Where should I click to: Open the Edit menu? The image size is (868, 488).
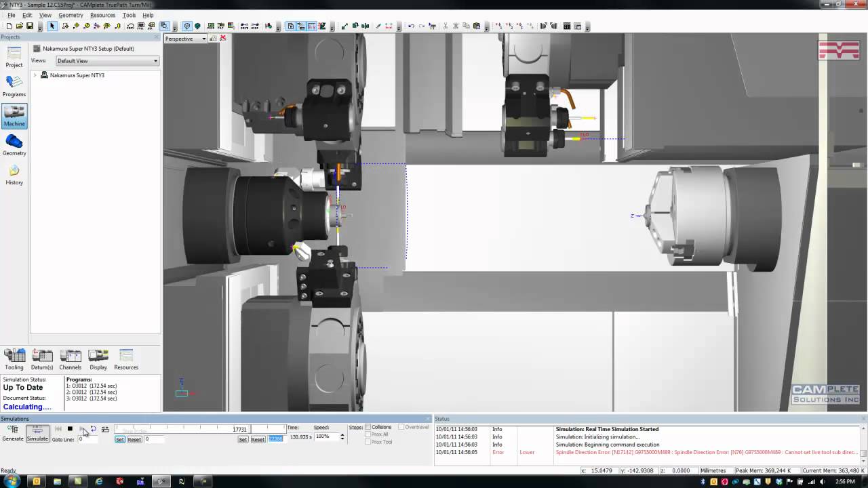click(27, 15)
